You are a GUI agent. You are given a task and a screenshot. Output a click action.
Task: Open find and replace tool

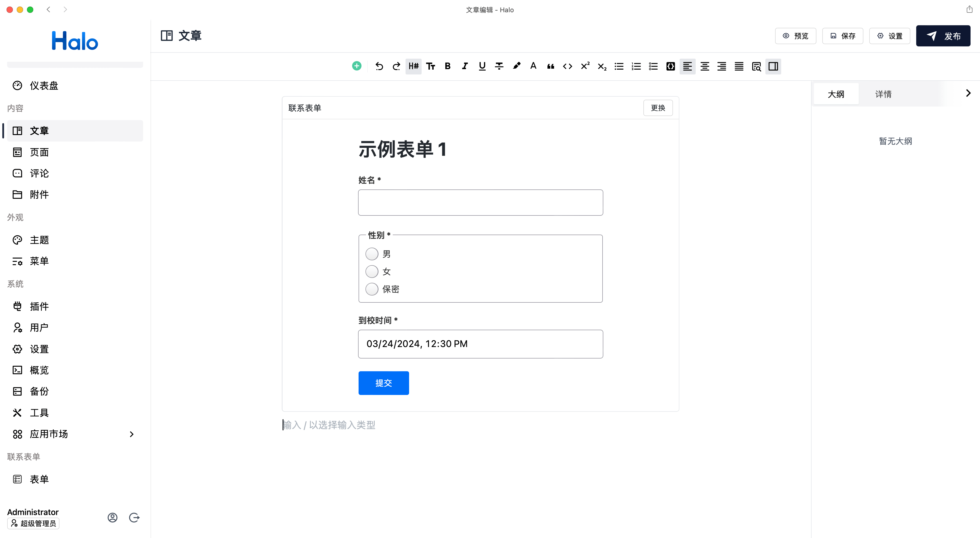click(x=756, y=66)
